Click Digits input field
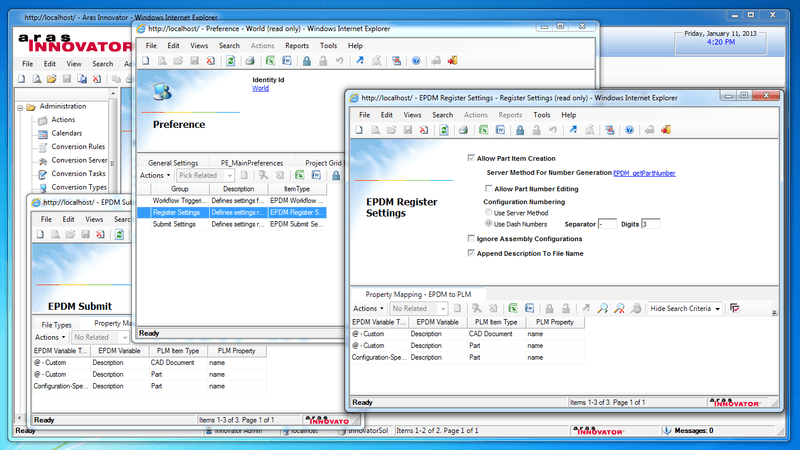The height and width of the screenshot is (450, 800). [651, 224]
